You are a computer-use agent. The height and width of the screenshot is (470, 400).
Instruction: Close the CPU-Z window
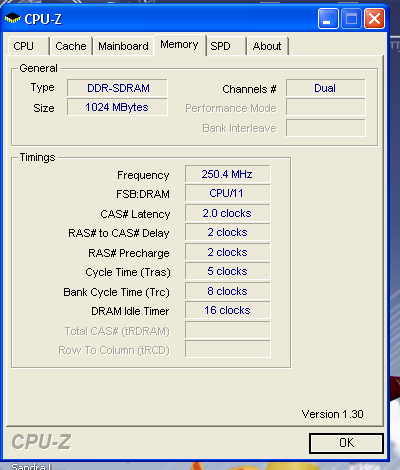(375, 19)
